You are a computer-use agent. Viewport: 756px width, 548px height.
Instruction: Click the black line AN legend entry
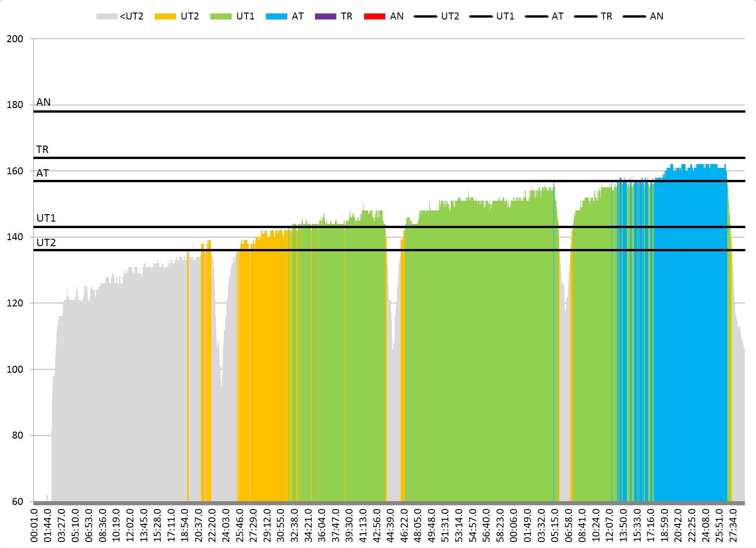click(643, 17)
